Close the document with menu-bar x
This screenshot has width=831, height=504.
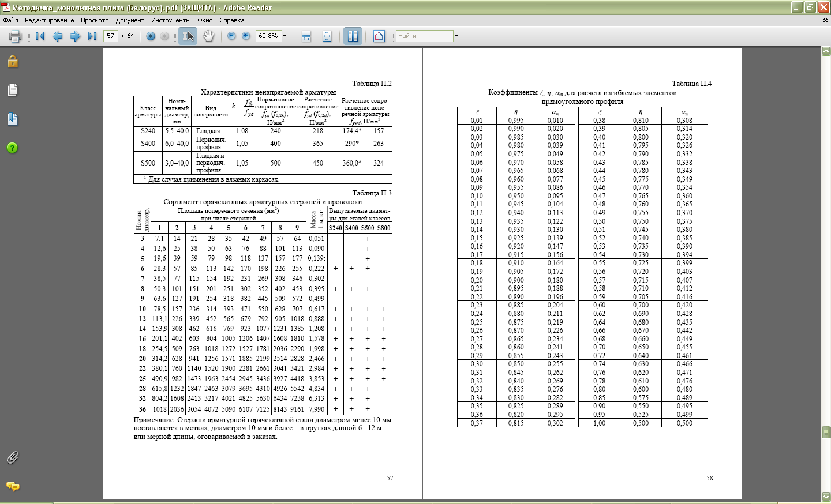coord(825,20)
